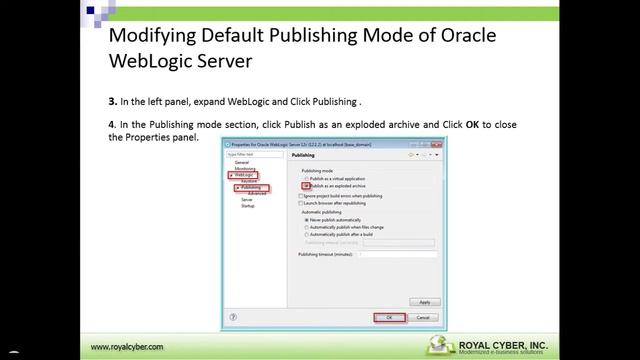The width and height of the screenshot is (640, 360).
Task: Click the Publishing timeout (minutes) field
Action: (397, 254)
